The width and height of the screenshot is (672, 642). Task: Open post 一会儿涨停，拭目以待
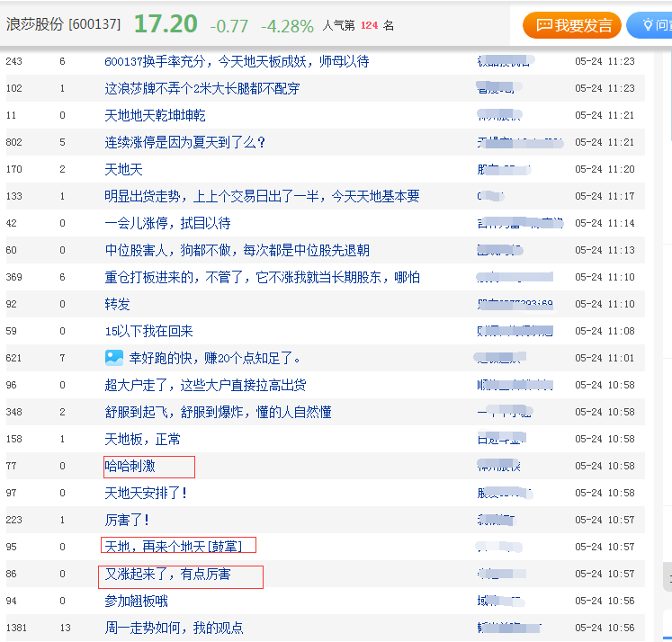coord(167,224)
